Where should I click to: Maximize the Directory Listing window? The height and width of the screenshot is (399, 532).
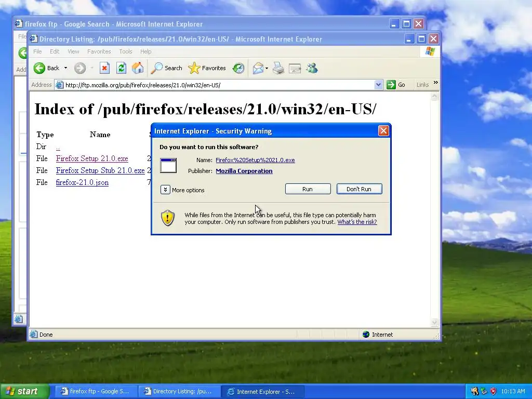click(x=421, y=38)
